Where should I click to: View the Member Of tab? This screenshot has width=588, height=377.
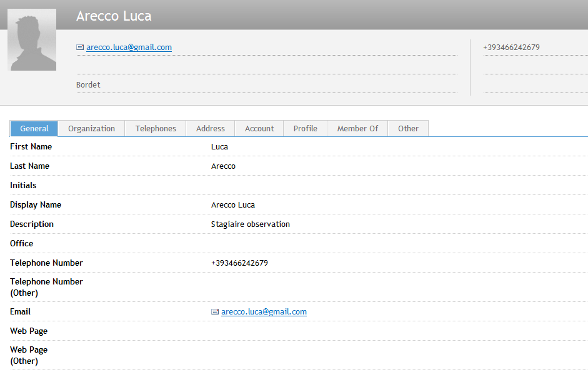(x=357, y=129)
